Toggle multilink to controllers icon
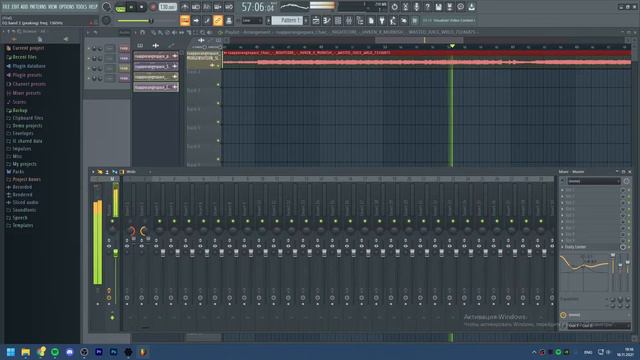The width and height of the screenshot is (640, 360). (x=218, y=20)
